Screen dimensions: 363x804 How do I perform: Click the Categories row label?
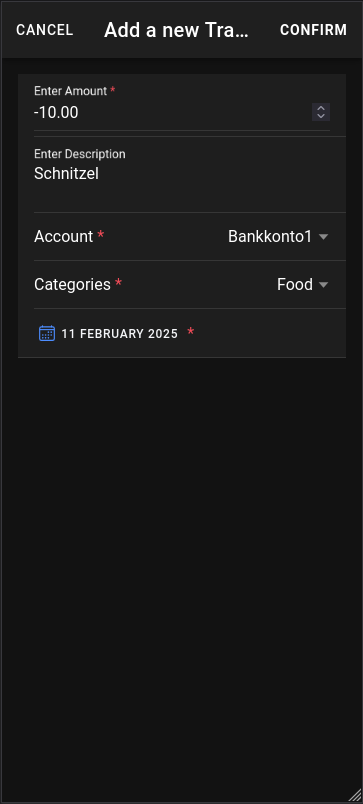coord(72,285)
